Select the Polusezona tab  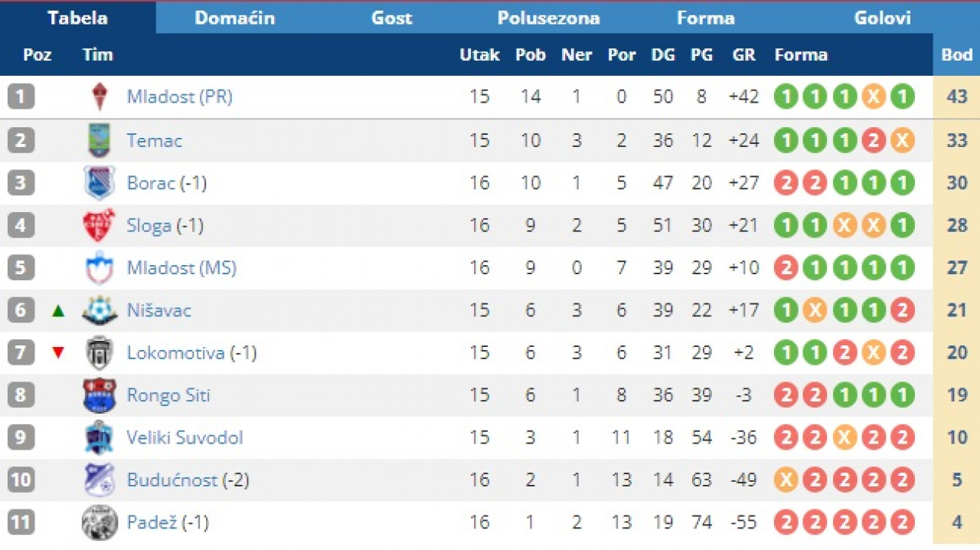point(548,18)
